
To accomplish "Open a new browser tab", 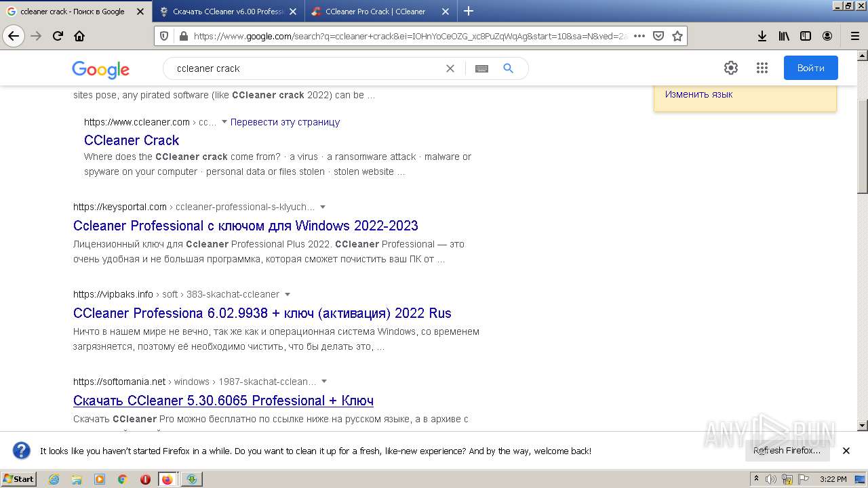I will click(468, 11).
